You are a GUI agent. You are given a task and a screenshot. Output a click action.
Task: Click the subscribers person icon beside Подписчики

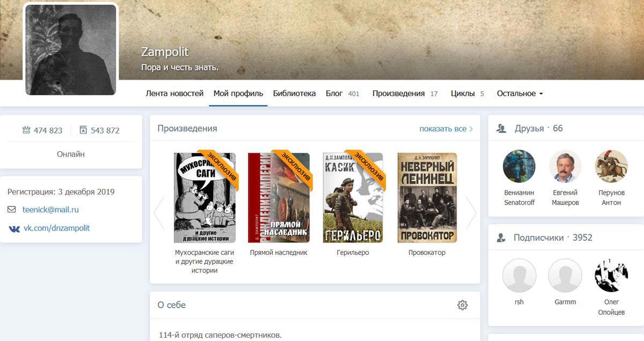[501, 238]
